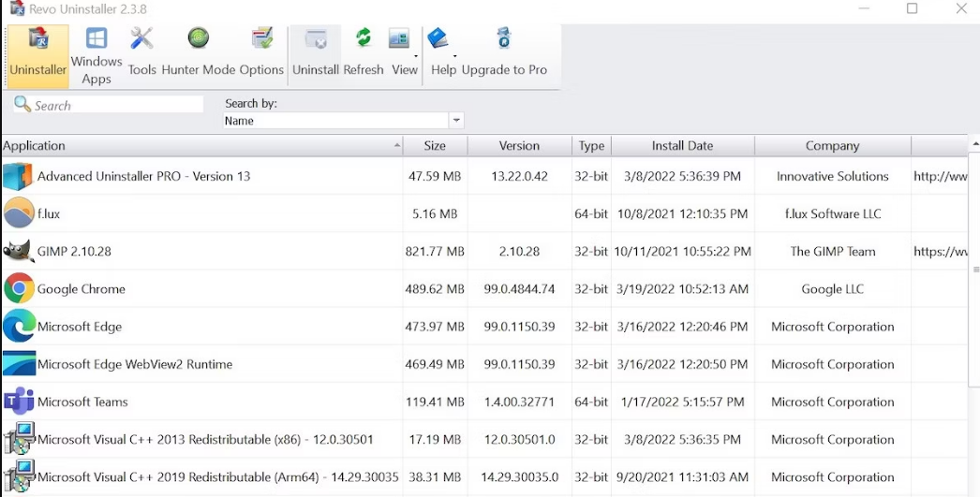Select Microsoft Teams row
Screen dimensions: 980x497
pyautogui.click(x=82, y=402)
